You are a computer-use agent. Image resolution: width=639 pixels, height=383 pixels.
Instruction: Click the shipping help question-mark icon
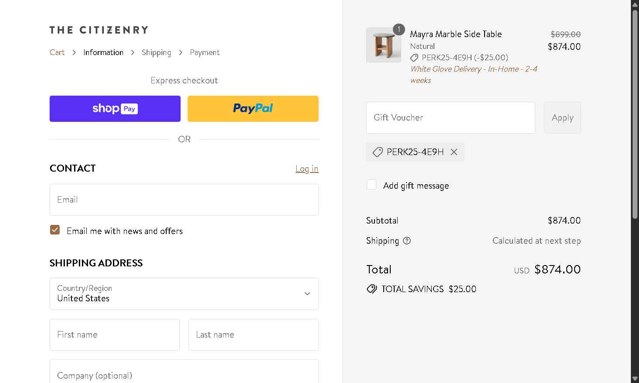(x=407, y=241)
